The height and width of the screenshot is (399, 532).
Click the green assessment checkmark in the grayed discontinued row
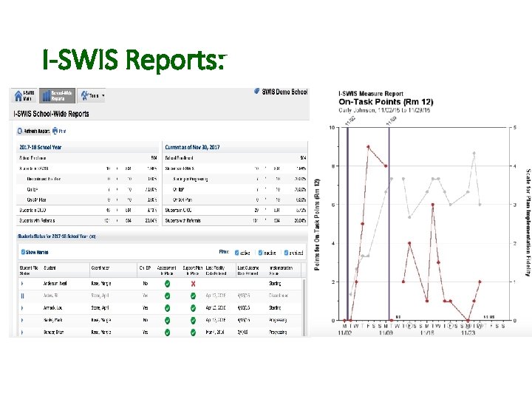click(x=167, y=296)
